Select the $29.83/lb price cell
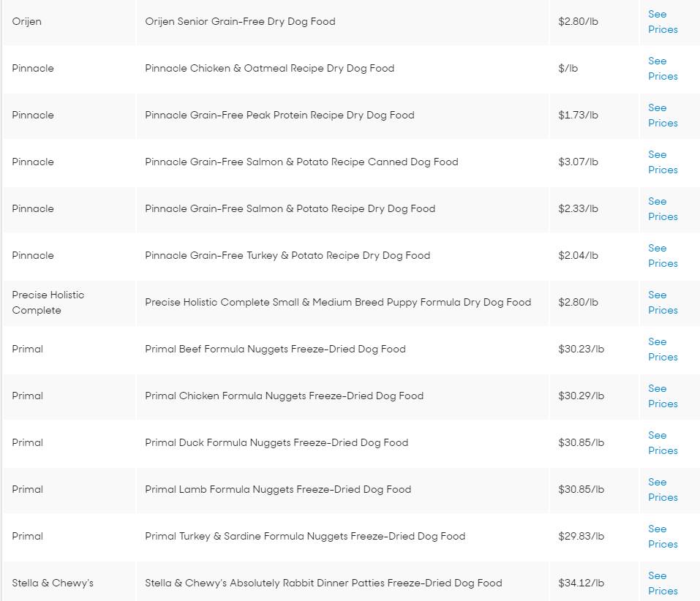 tap(581, 537)
